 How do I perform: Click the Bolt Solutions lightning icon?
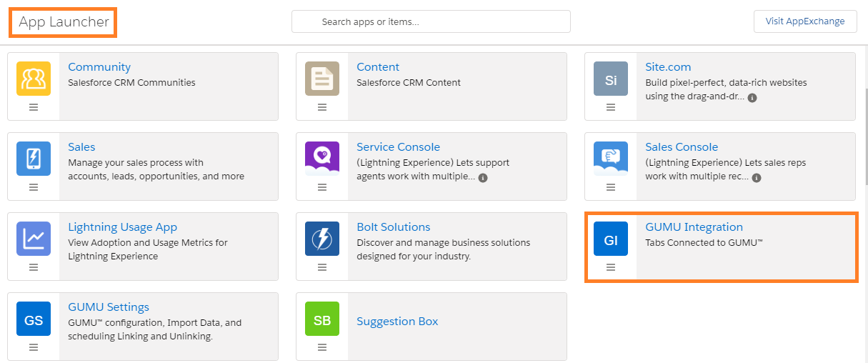322,239
